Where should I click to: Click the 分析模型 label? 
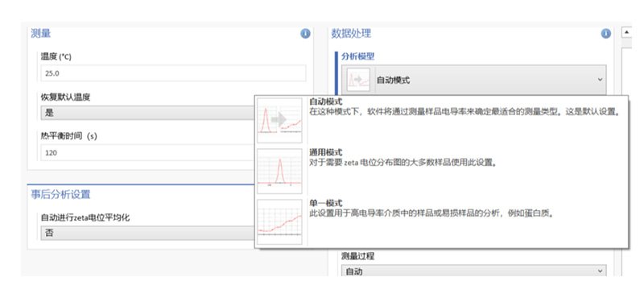pos(357,56)
